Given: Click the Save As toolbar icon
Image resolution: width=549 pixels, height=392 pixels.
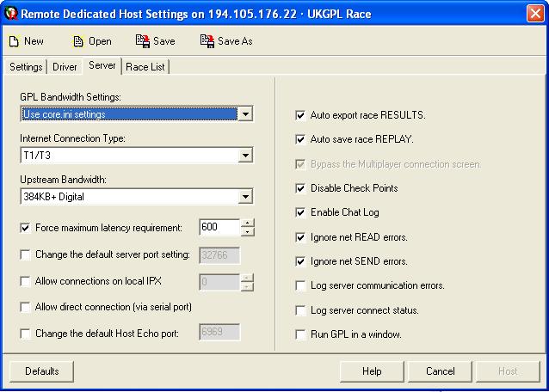Looking at the screenshot, I should (207, 41).
